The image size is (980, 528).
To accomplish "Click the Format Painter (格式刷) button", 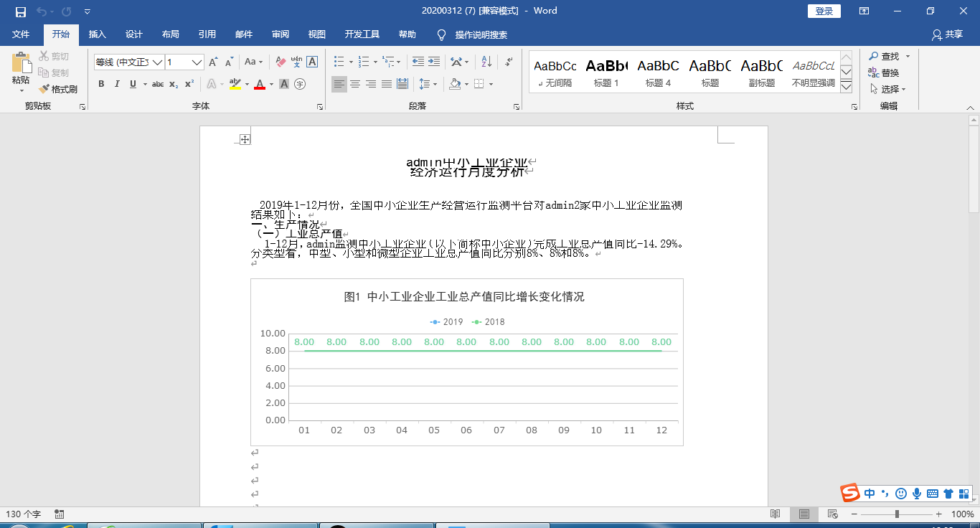I will point(58,90).
